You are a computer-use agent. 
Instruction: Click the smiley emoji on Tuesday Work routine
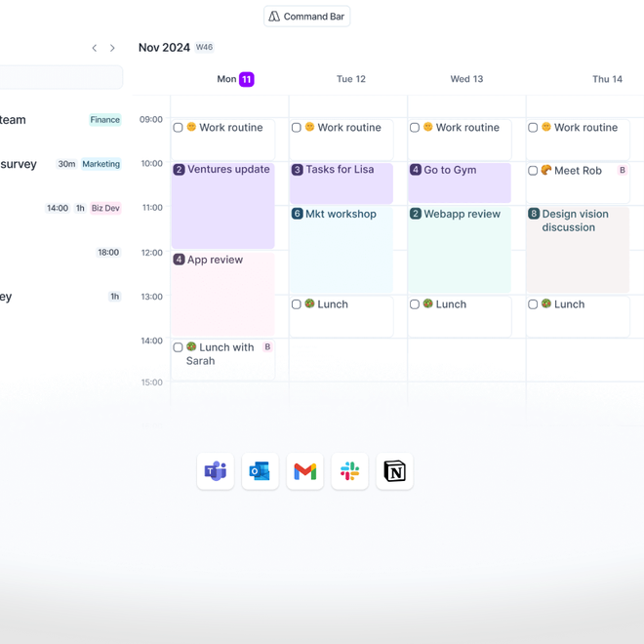coord(309,127)
